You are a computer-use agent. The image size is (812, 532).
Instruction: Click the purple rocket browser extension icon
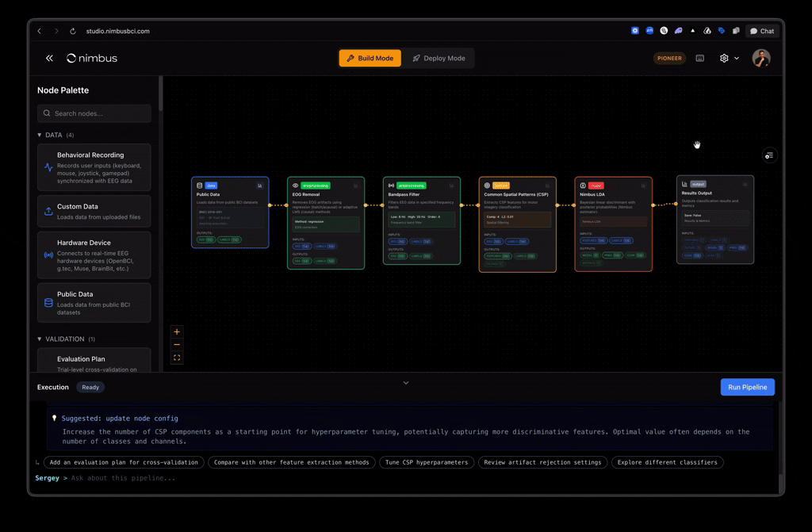pos(679,31)
